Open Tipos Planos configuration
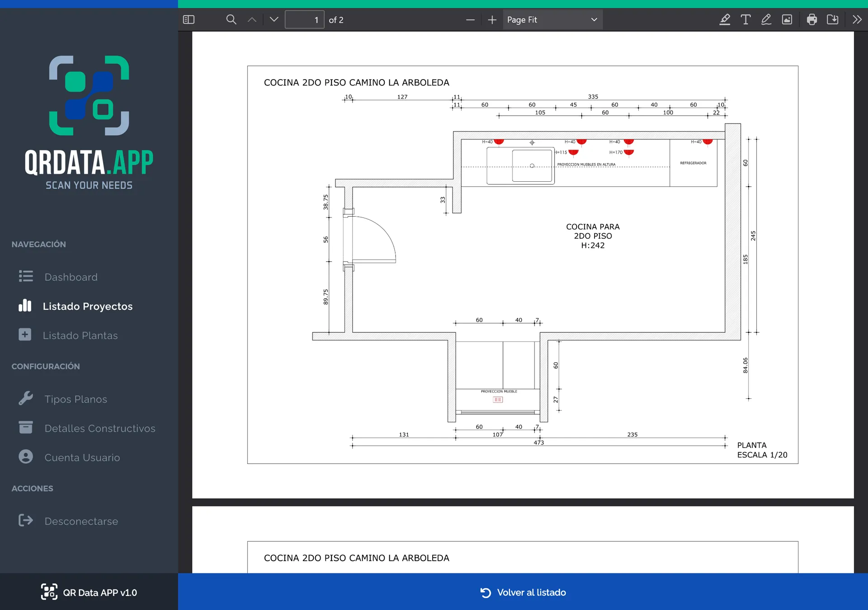This screenshot has width=868, height=610. [x=75, y=399]
